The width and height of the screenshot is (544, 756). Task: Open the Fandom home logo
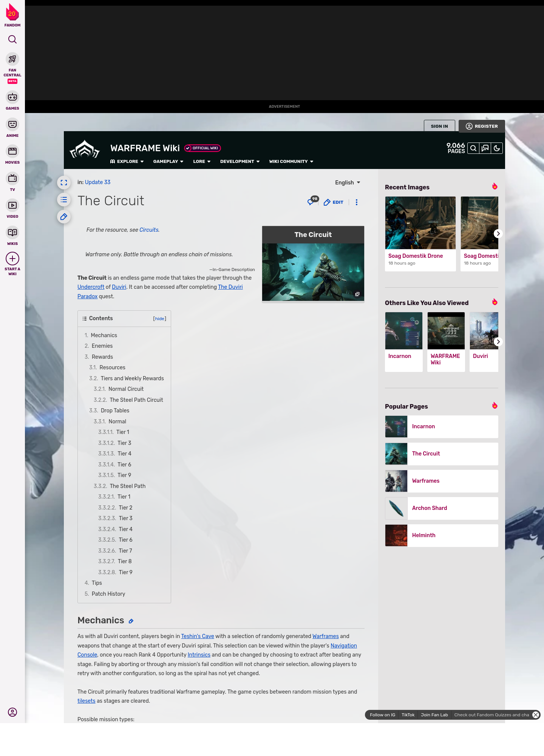(x=12, y=15)
